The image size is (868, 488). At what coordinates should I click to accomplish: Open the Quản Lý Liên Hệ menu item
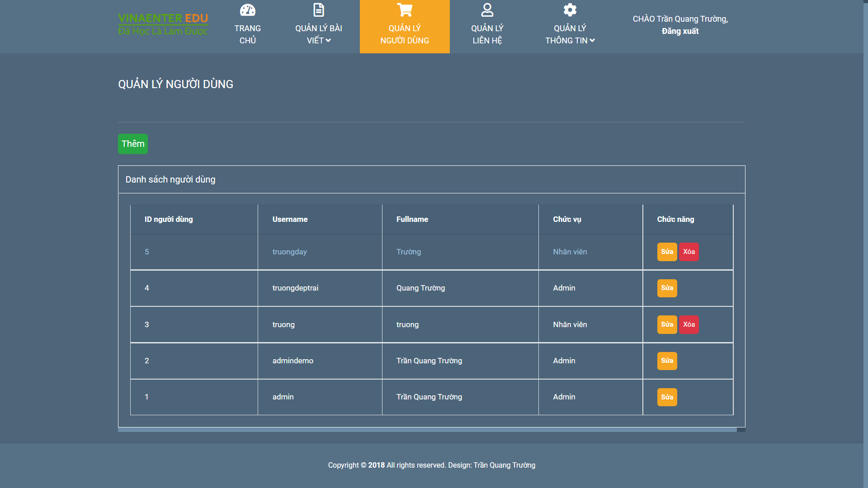(487, 34)
